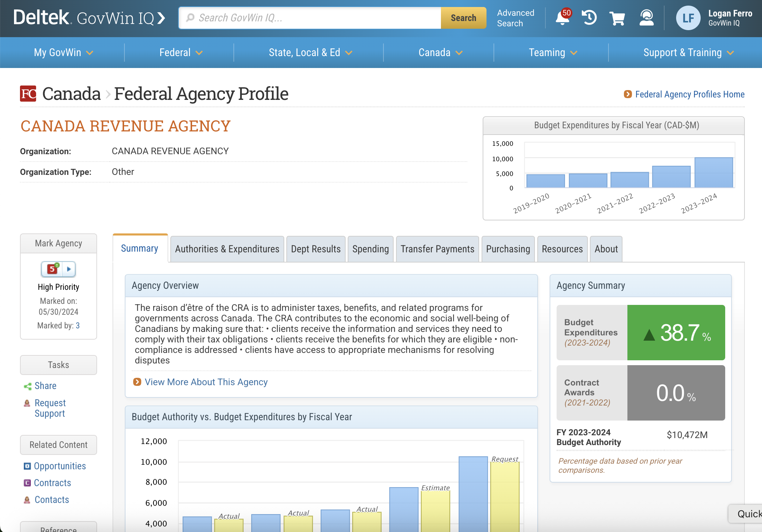762x532 pixels.
Task: Expand the Canada menu
Action: click(441, 53)
